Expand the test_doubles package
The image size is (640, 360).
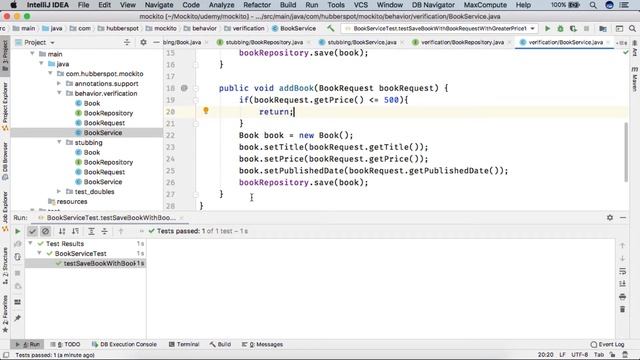(59, 191)
